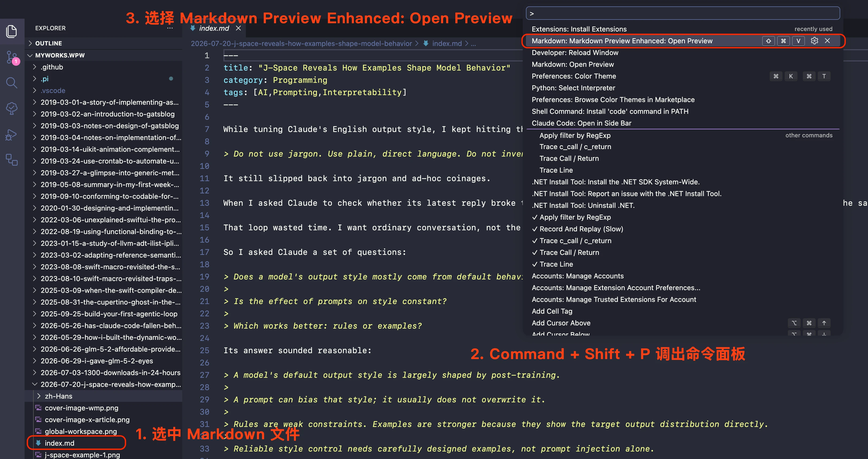Select Add Cell Tag command
868x459 pixels.
coord(683,311)
